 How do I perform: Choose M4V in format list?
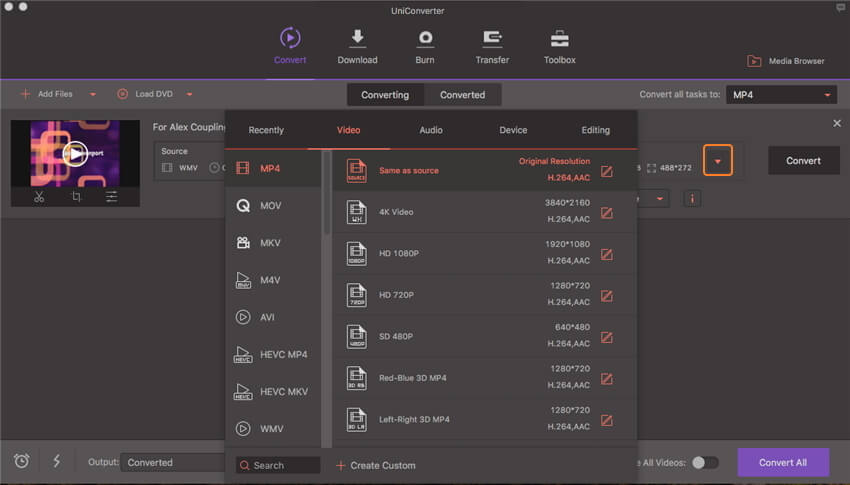[273, 280]
